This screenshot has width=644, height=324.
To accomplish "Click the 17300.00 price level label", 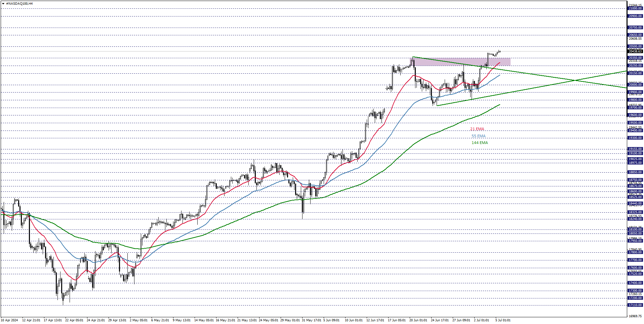I will pyautogui.click(x=635, y=291).
